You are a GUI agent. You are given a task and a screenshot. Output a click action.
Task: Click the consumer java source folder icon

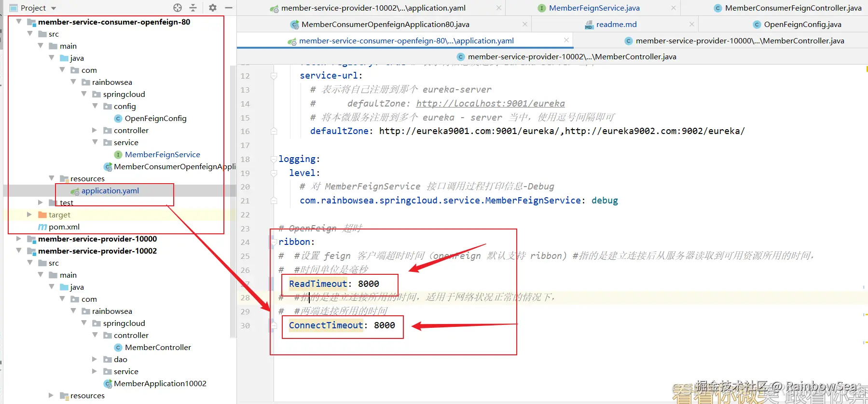64,58
